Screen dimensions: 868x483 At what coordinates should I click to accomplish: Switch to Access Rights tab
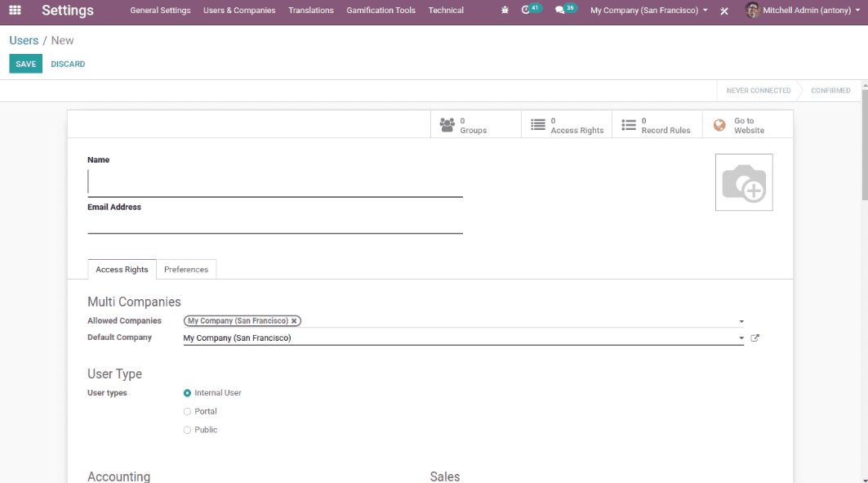coord(122,269)
